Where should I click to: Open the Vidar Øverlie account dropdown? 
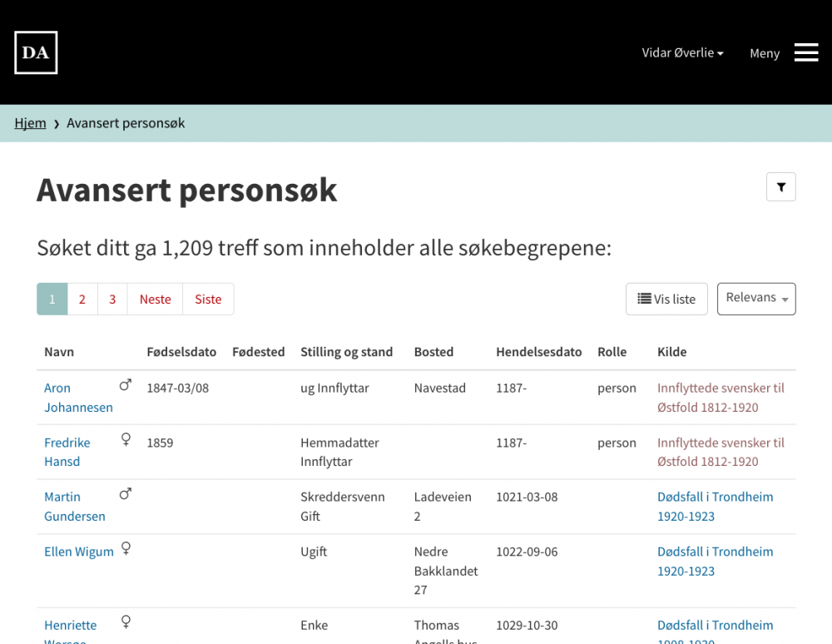[681, 52]
